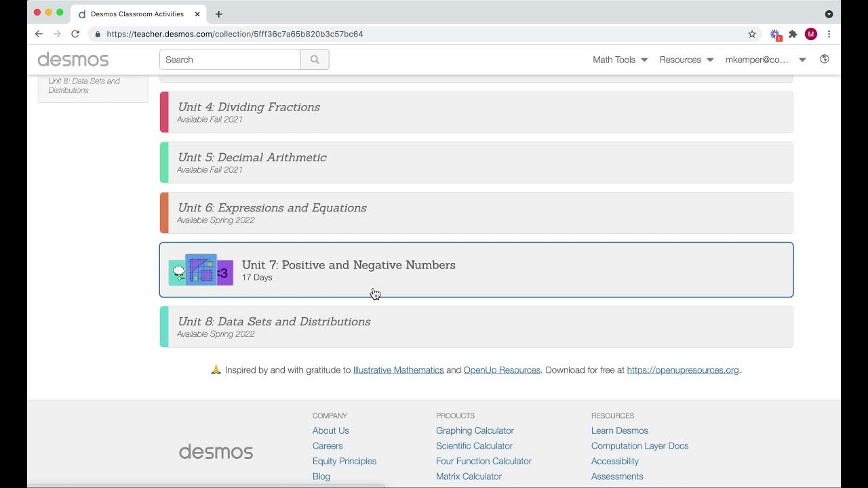
Task: Click "Available Fall 2021" under Unit 5
Action: coord(210,169)
